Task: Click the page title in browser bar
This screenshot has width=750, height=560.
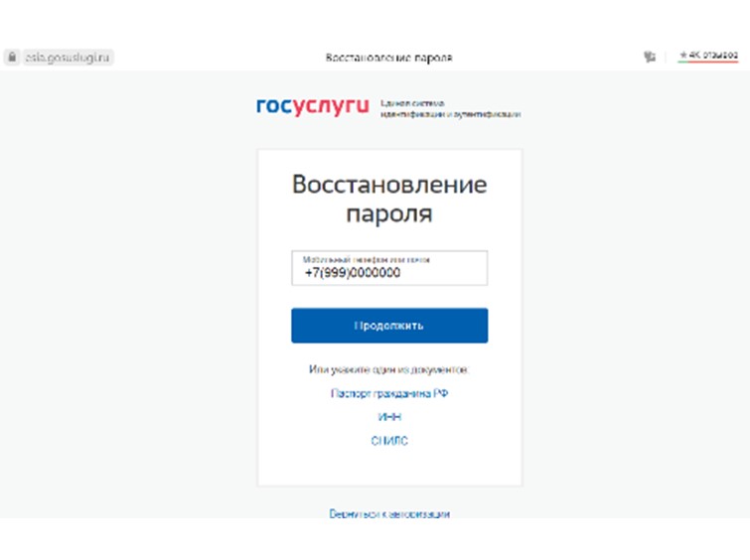Action: click(388, 58)
